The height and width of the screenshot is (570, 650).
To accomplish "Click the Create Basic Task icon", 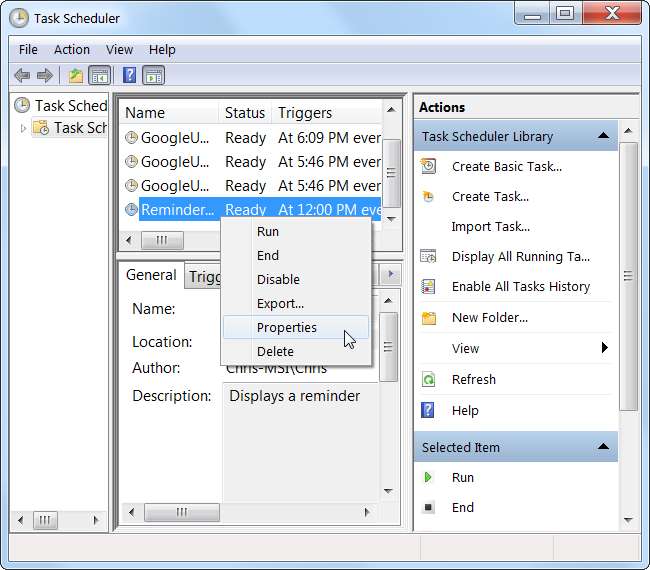I will [429, 167].
